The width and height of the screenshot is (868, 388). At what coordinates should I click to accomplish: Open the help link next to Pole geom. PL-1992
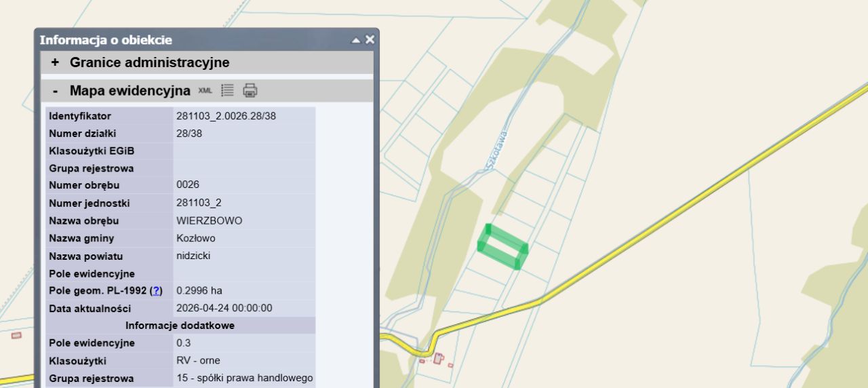156,290
